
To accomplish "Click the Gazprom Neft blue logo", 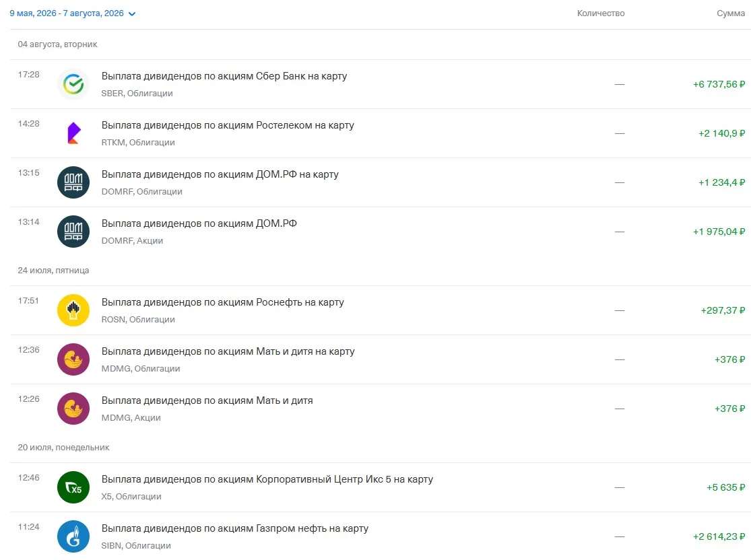I will pos(73,536).
